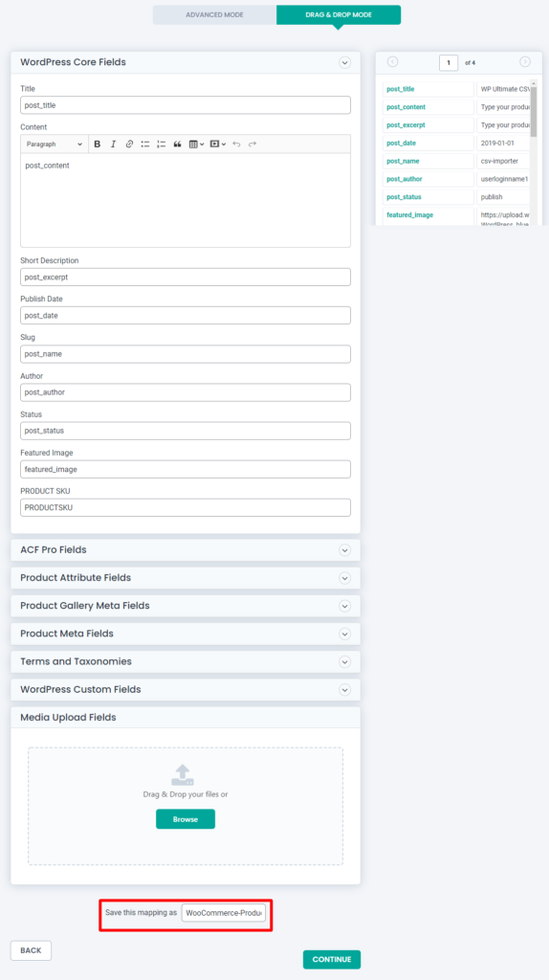549x980 pixels.
Task: Insert bulleted list in editor
Action: click(x=145, y=144)
